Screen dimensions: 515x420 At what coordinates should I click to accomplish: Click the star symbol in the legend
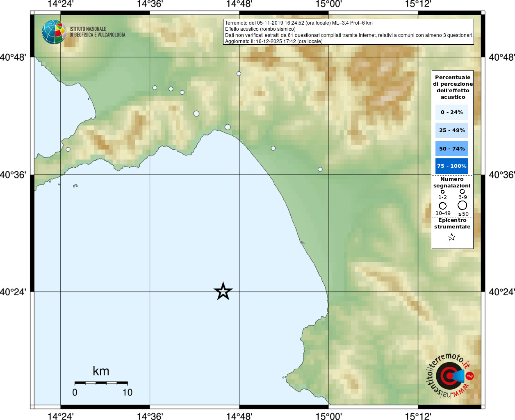pos(452,237)
